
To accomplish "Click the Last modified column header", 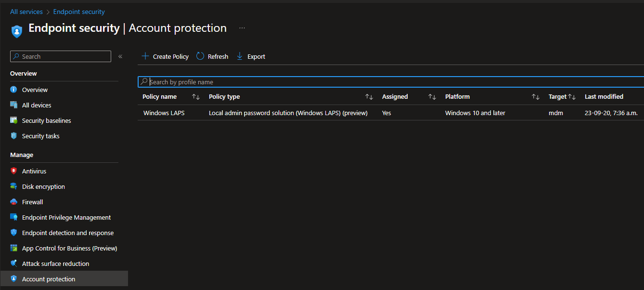I will point(604,97).
